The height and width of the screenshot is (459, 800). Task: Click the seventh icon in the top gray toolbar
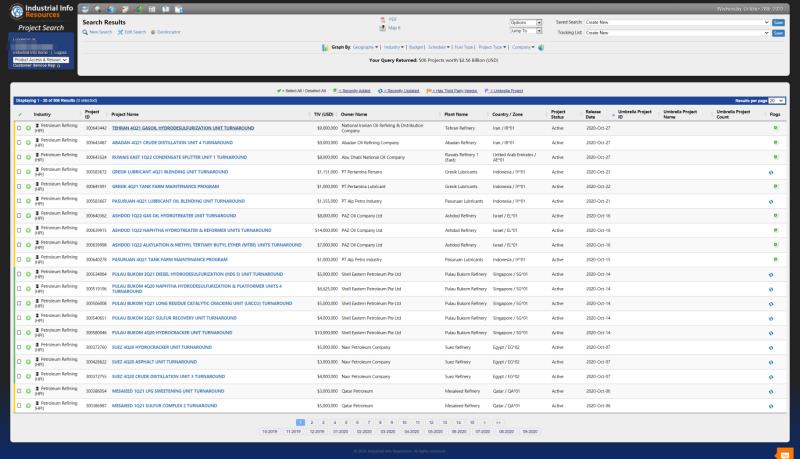point(166,9)
